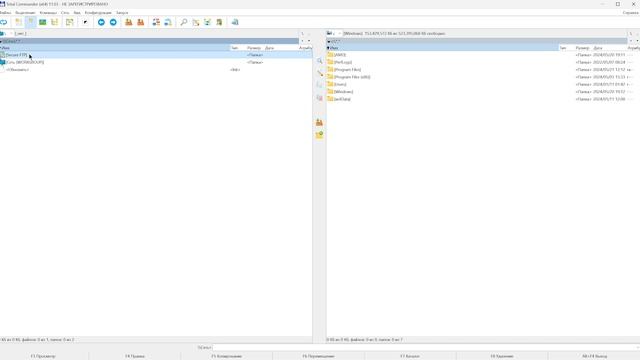640x360 pixels.
Task: Click the edit pencil icon in middle bar
Action: (320, 73)
